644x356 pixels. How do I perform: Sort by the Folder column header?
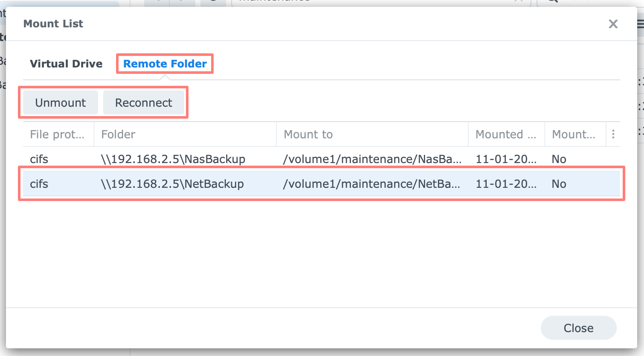pos(118,134)
